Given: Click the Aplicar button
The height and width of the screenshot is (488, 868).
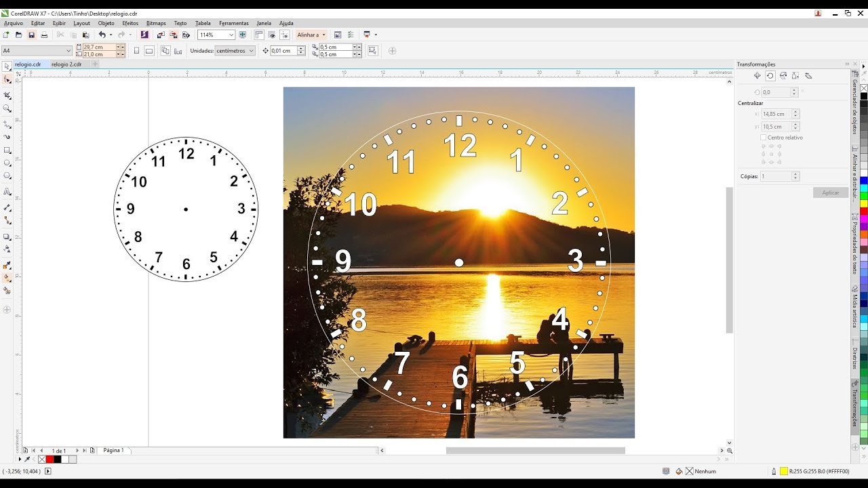Looking at the screenshot, I should tap(831, 192).
